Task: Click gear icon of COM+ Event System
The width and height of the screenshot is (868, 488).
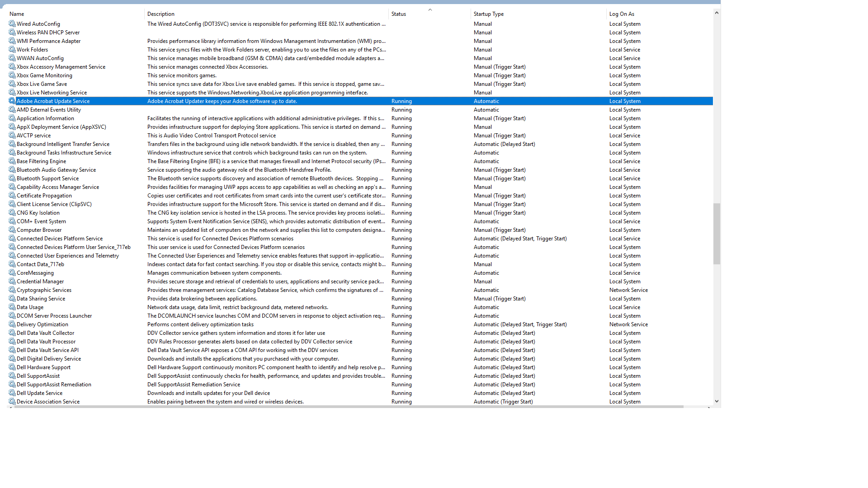Action: [12, 221]
